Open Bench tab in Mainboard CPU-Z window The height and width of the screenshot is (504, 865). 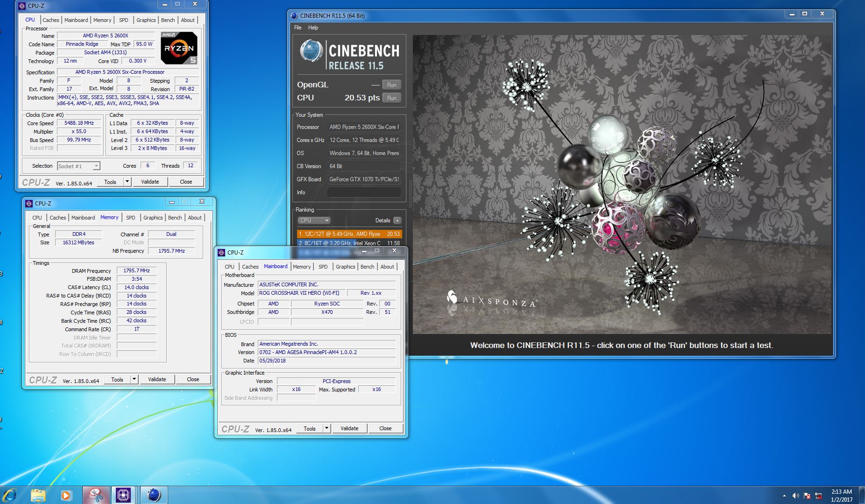[x=368, y=267]
